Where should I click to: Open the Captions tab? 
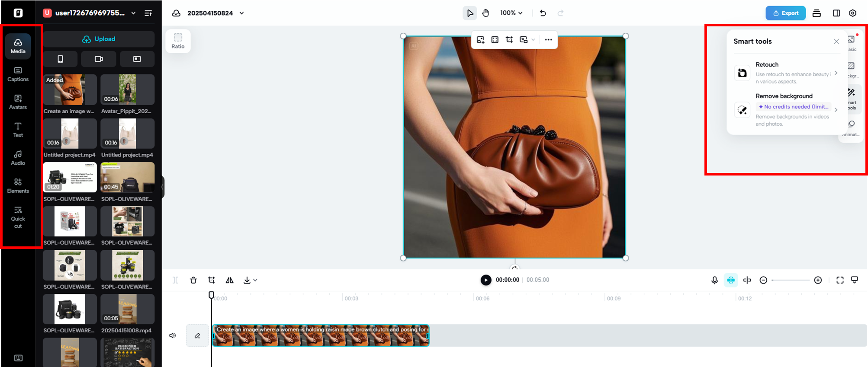pyautogui.click(x=18, y=74)
